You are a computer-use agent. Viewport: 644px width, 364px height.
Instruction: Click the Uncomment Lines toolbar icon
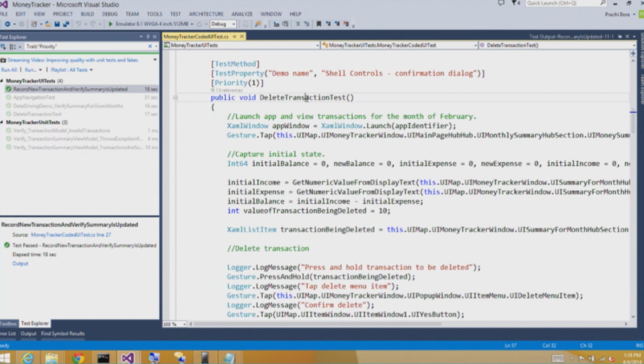(306, 25)
